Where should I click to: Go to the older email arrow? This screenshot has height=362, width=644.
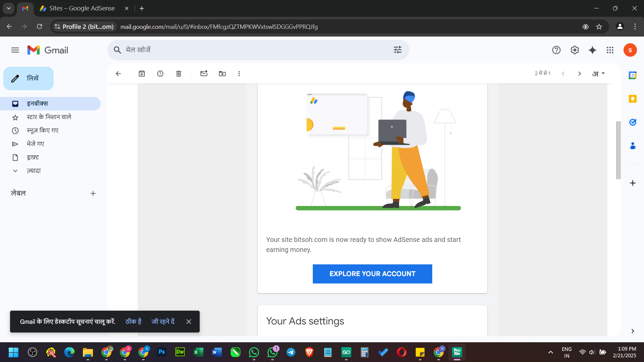tap(580, 74)
